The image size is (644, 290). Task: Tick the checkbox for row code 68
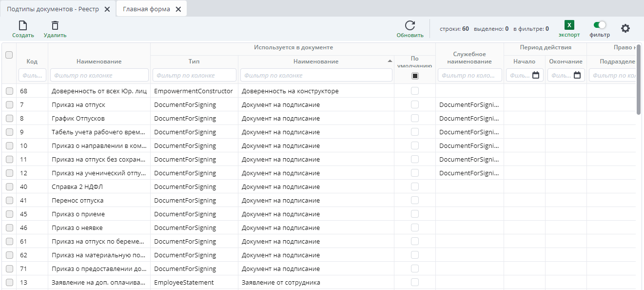click(x=9, y=91)
